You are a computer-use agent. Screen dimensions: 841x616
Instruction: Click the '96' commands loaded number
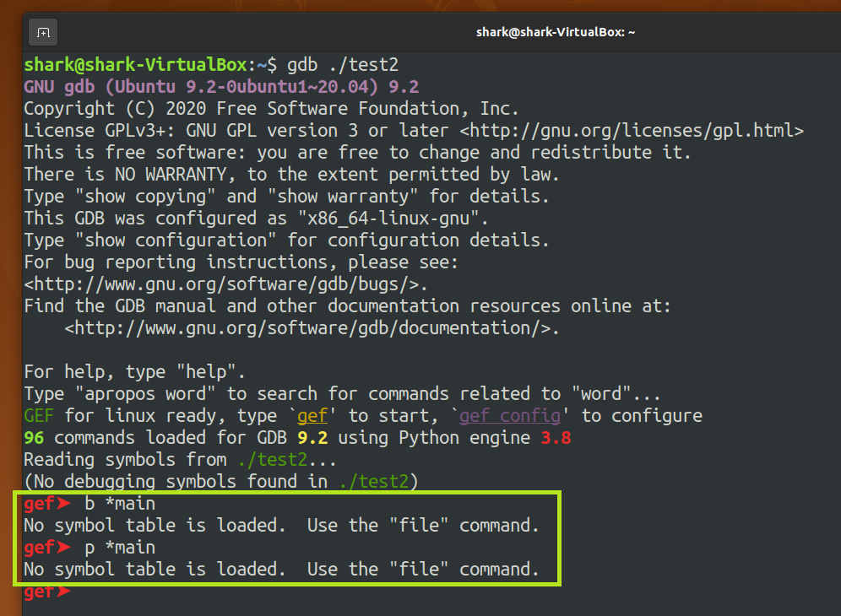(x=34, y=438)
